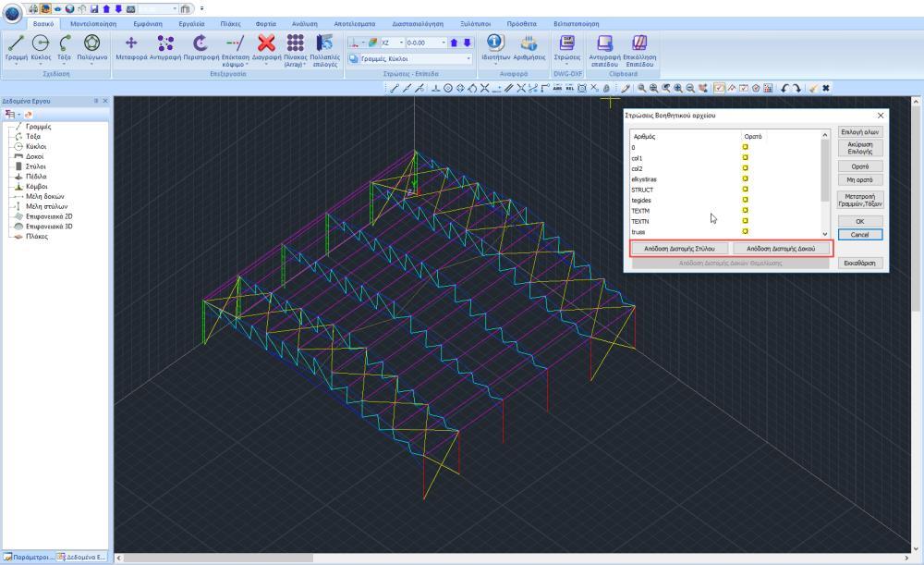Click Απόδοση Διατομής Δοκού button
The image size is (924, 565).
pos(781,249)
